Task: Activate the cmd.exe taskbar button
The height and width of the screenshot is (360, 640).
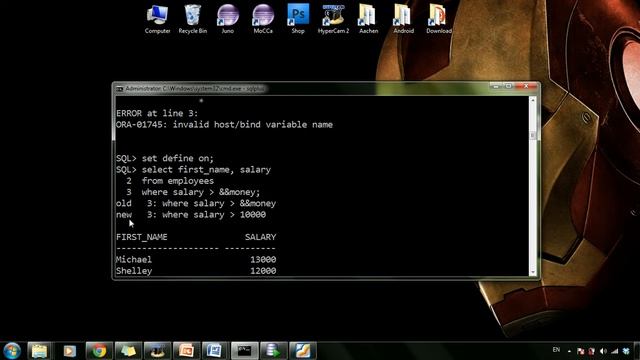Action: [x=245, y=351]
